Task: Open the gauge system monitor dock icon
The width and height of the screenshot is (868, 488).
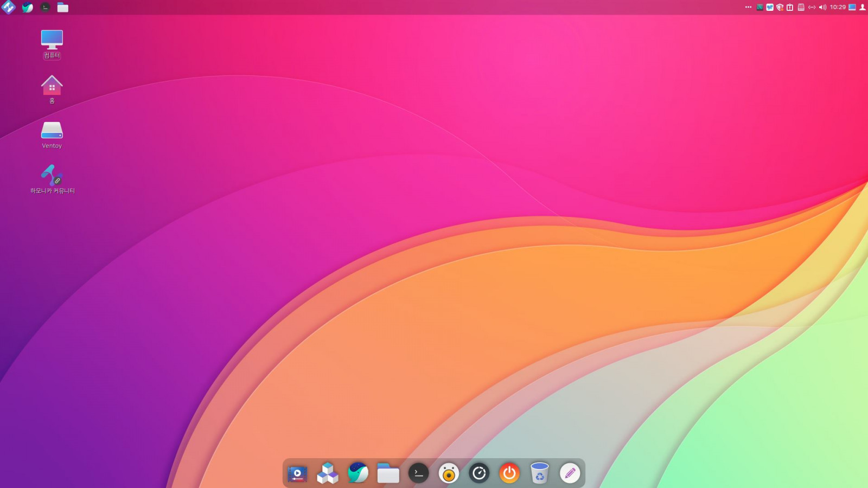Action: 479,474
